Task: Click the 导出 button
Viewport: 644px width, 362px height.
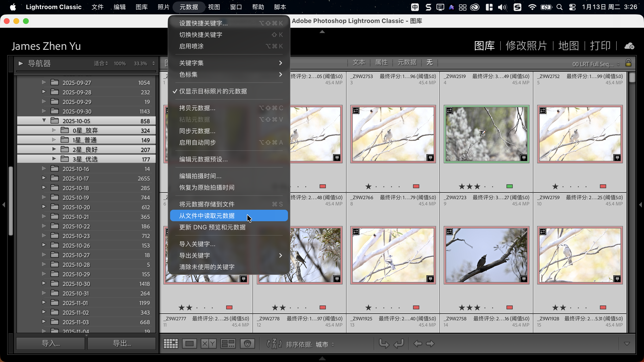Action: 122,343
